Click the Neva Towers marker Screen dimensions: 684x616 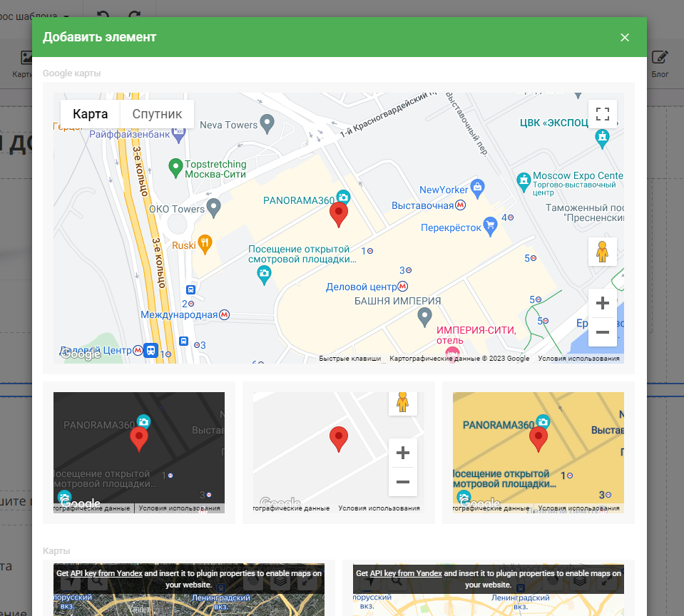click(267, 124)
